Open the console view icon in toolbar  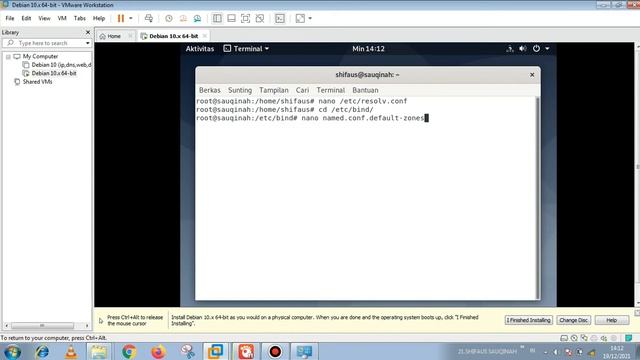pyautogui.click(x=280, y=18)
